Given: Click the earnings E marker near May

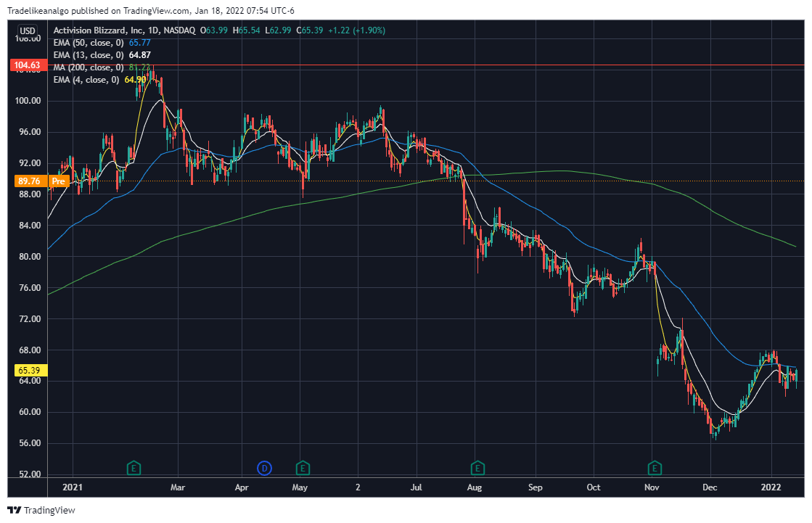Looking at the screenshot, I should 303,469.
